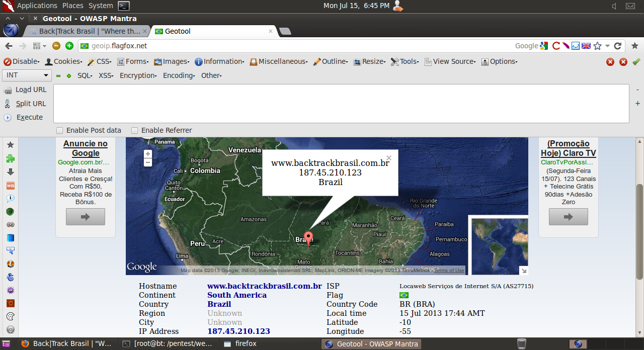Click the vertical page scrollbar thumb
The height and width of the screenshot is (350, 644).
(639, 231)
